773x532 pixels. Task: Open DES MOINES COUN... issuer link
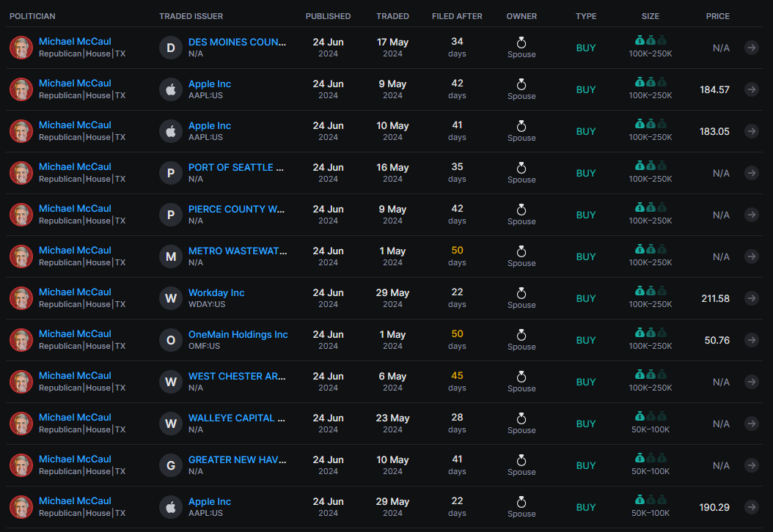[x=237, y=42]
